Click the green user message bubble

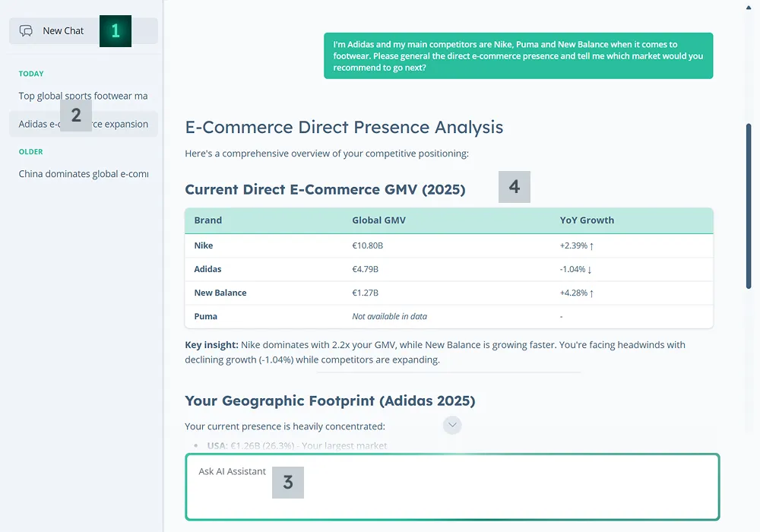(x=518, y=55)
